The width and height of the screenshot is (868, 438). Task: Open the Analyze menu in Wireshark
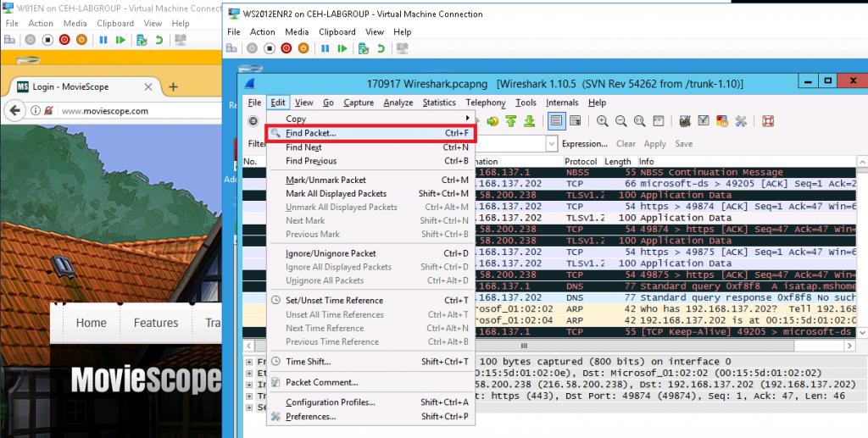tap(398, 103)
